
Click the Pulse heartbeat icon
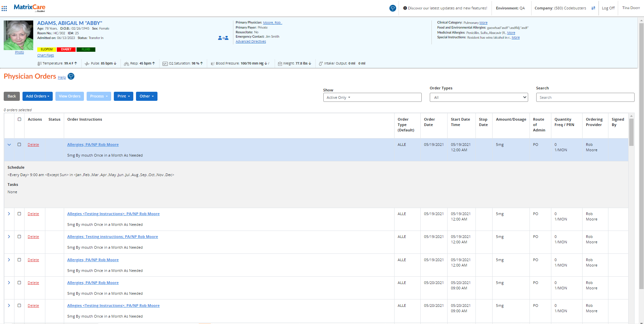click(87, 64)
